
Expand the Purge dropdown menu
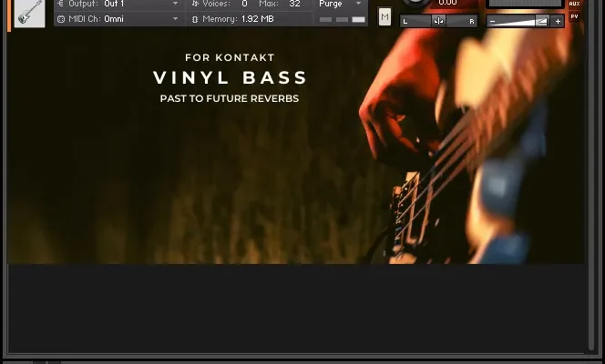pyautogui.click(x=340, y=5)
